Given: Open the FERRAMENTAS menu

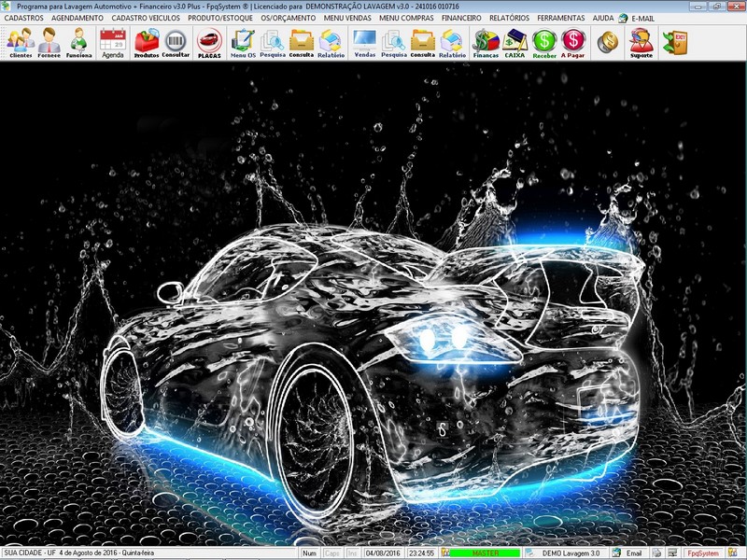Looking at the screenshot, I should point(561,18).
